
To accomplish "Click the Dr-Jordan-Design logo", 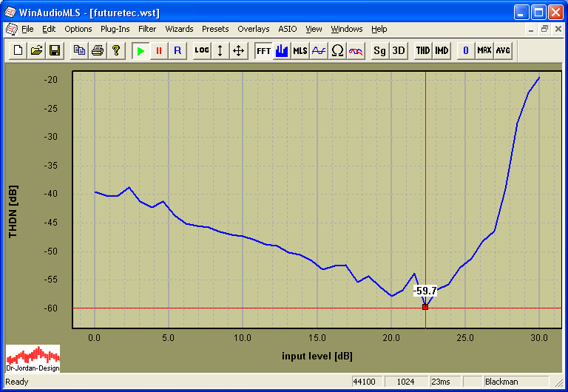I will tap(33, 358).
